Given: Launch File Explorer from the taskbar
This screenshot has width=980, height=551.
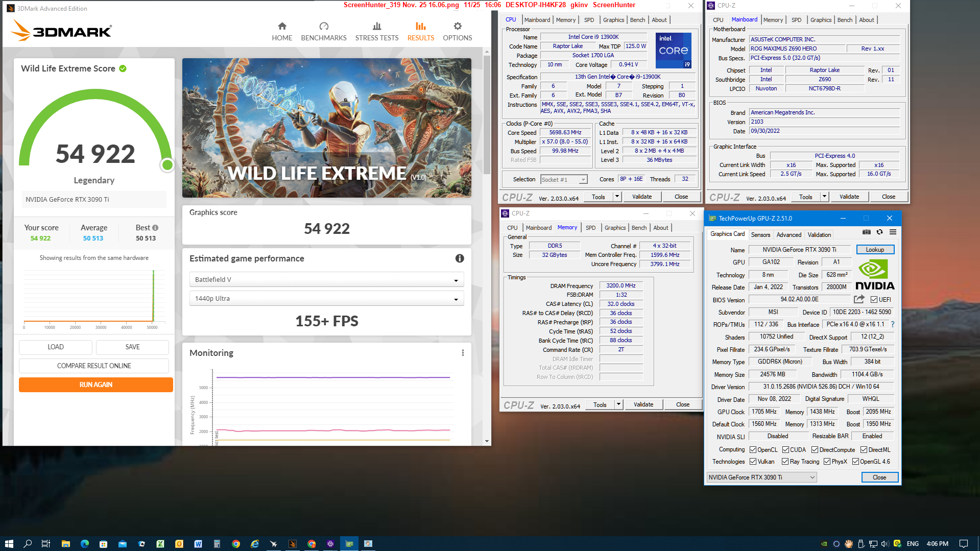Looking at the screenshot, I should (x=65, y=544).
